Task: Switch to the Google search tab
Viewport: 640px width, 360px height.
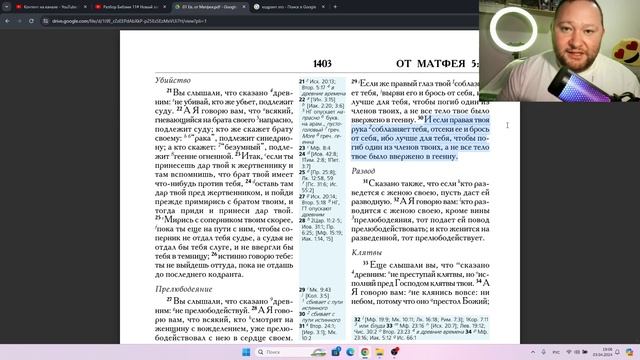Action: coord(289,7)
